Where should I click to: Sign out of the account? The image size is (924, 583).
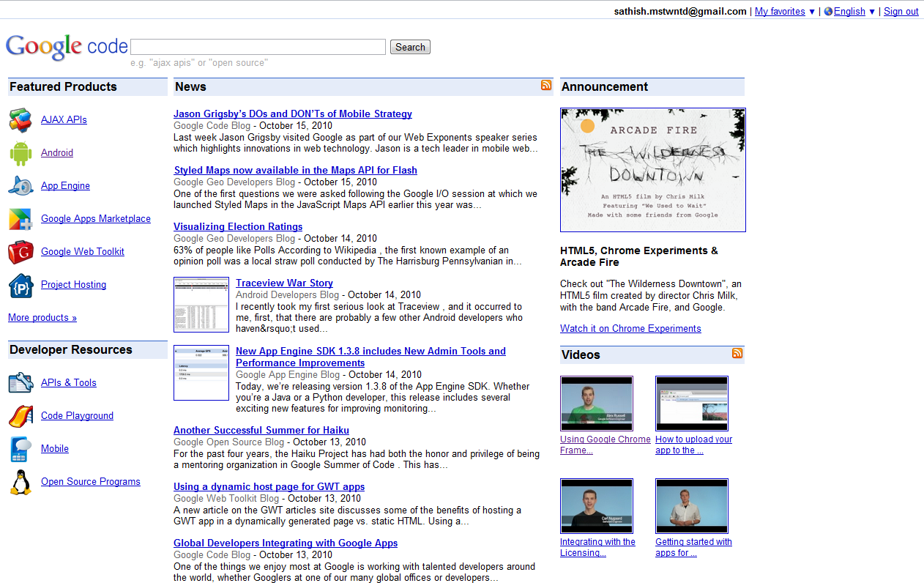[x=901, y=11]
